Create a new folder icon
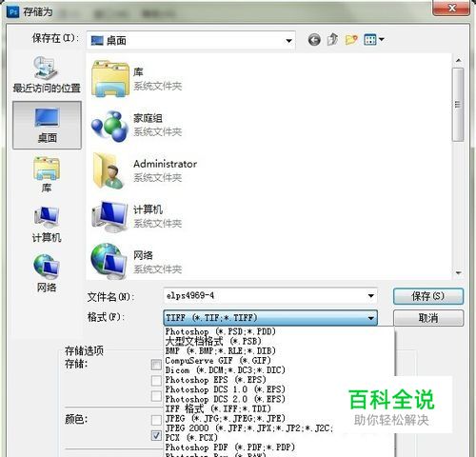The width and height of the screenshot is (476, 457). pos(351,40)
